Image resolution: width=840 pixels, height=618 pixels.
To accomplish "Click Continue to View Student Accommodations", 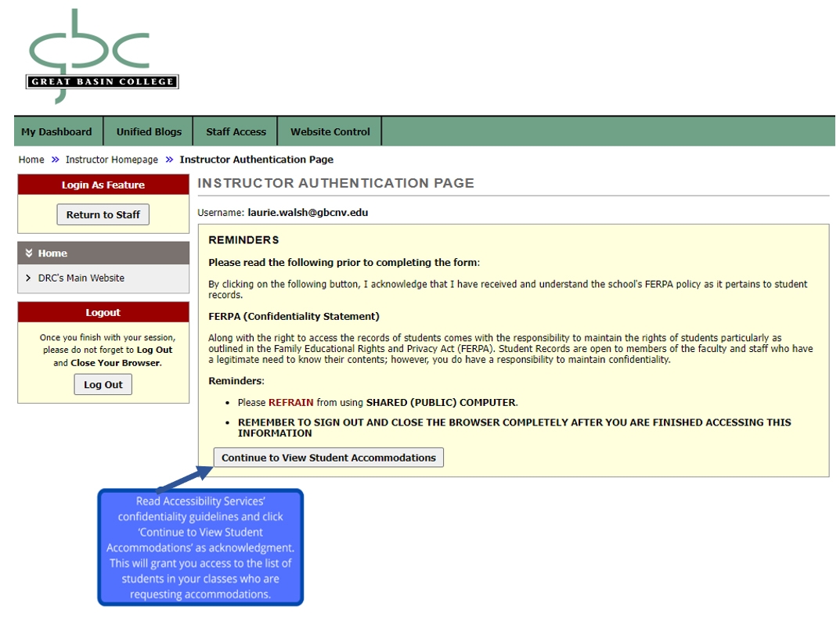I will [x=328, y=458].
